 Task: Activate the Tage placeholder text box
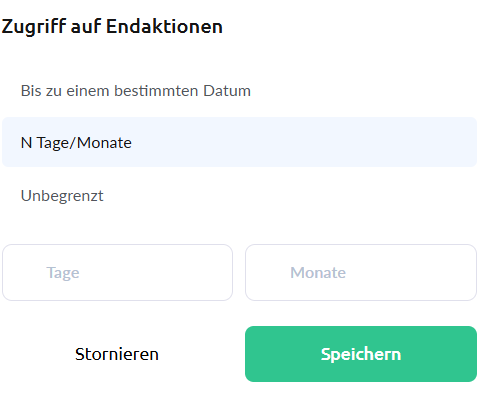click(117, 272)
